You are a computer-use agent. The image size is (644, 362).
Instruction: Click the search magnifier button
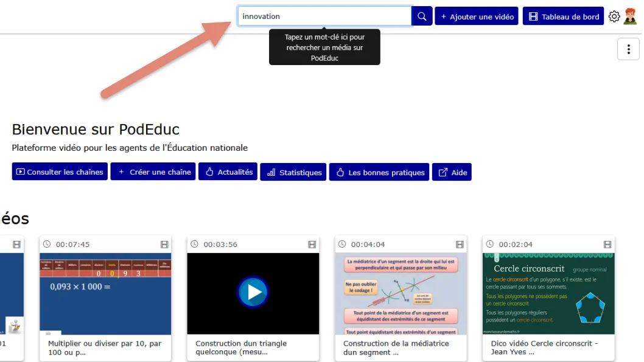422,16
